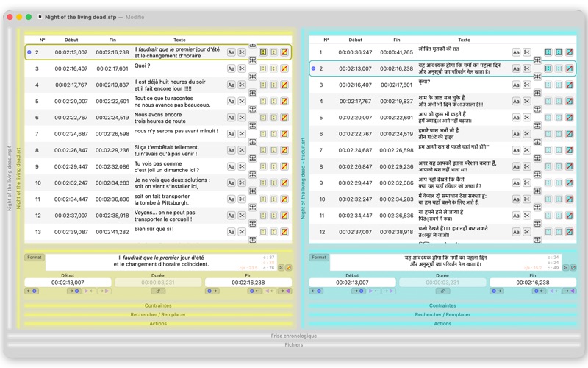
Task: Delete Hindi subtitle 4 with its red-slash icon
Action: click(569, 101)
